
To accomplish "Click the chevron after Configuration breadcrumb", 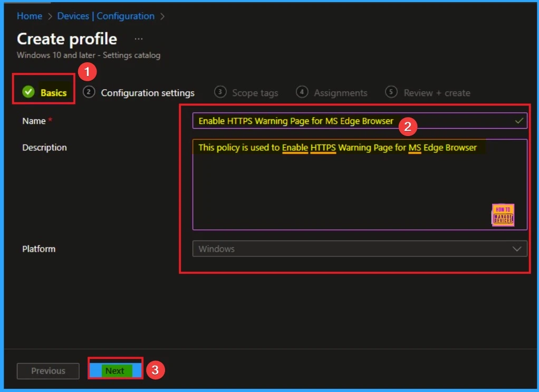I will click(x=162, y=16).
